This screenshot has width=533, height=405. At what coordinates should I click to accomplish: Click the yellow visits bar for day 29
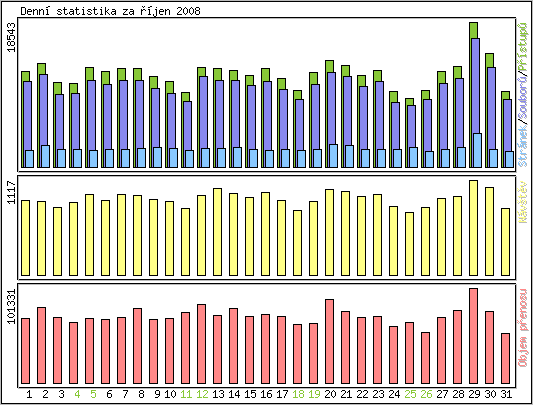coord(474,228)
